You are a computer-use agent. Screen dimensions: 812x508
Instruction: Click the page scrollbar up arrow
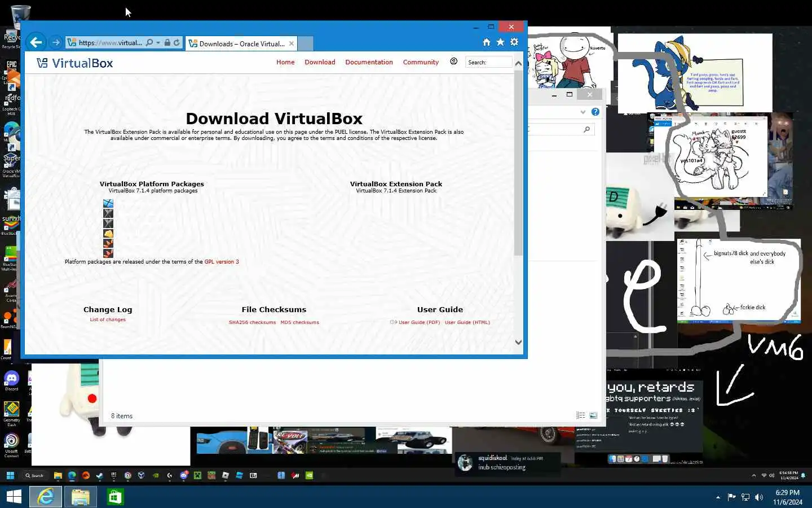coord(518,63)
